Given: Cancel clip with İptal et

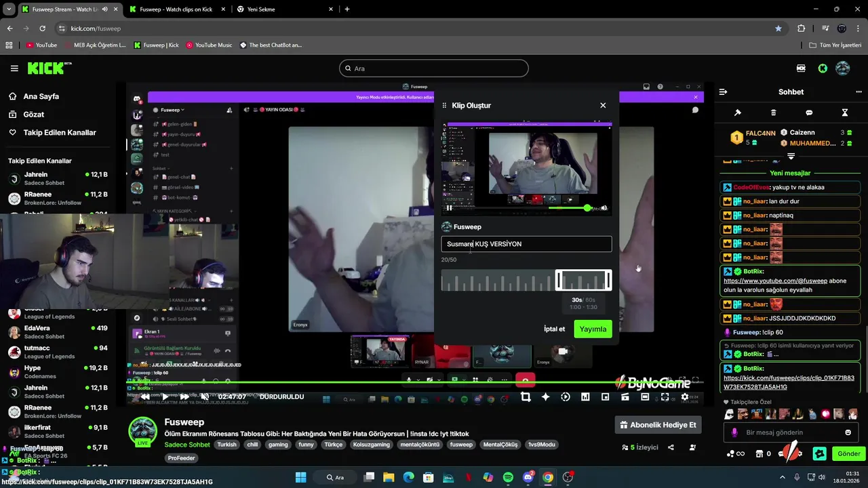Looking at the screenshot, I should (554, 329).
